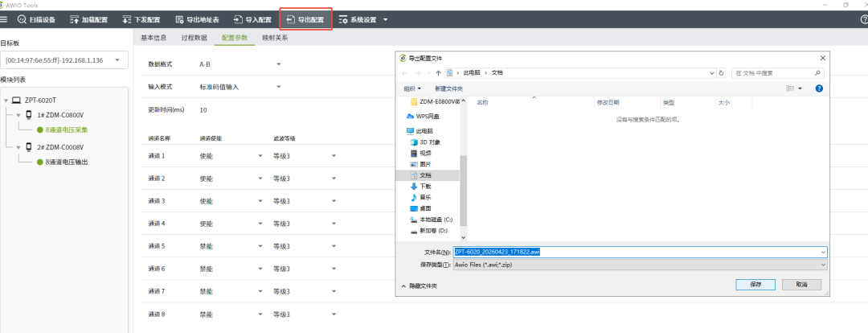
Task: Switch to the 基本信息 tab
Action: click(154, 38)
